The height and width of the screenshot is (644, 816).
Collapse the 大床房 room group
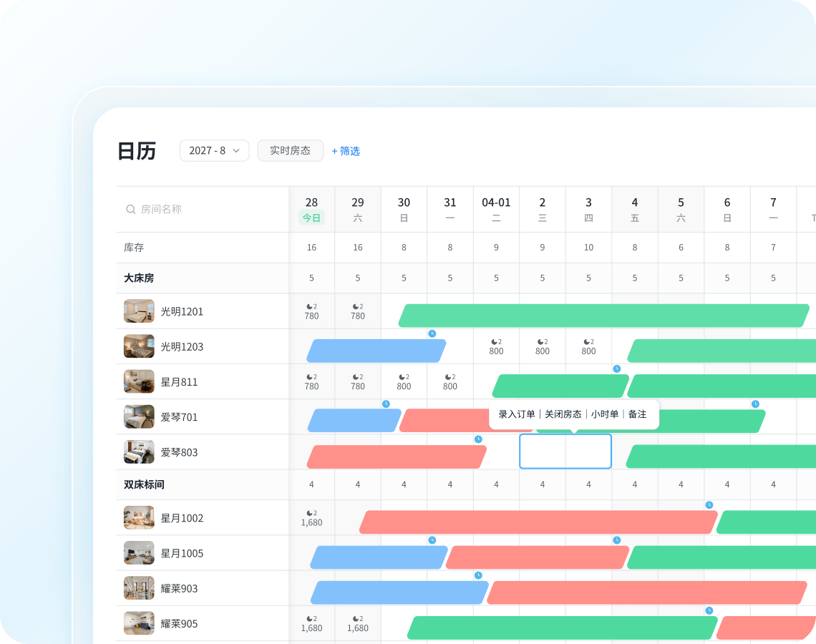(x=139, y=278)
